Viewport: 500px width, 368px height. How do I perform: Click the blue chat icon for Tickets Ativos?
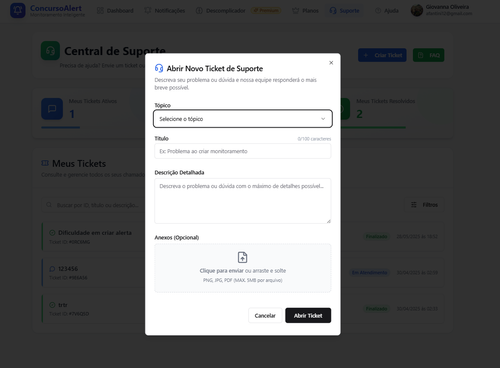point(52,109)
